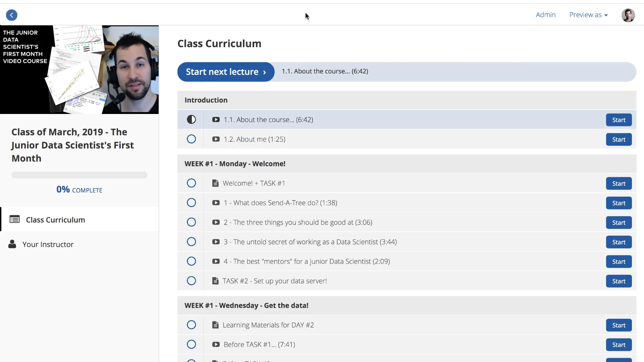This screenshot has width=644, height=362.
Task: Toggle completion circle for The three things lecture
Action: [x=191, y=222]
